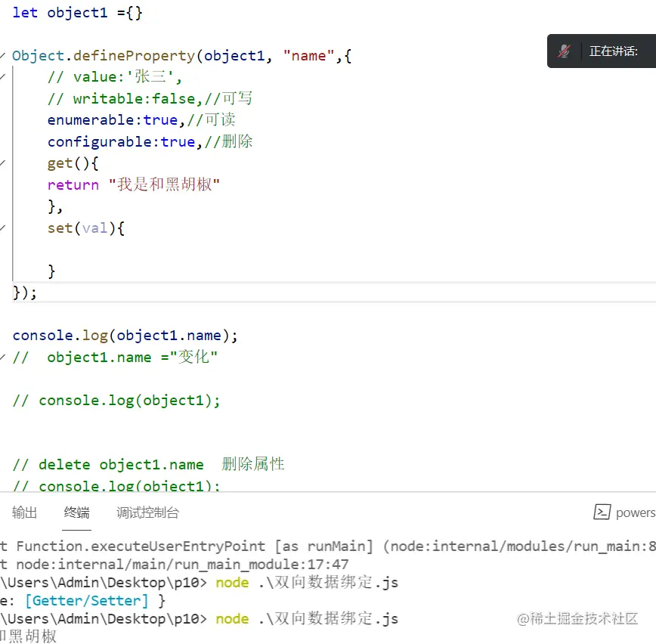The height and width of the screenshot is (644, 656).
Task: Place cursor in empty set(val) body line
Action: pos(334,249)
